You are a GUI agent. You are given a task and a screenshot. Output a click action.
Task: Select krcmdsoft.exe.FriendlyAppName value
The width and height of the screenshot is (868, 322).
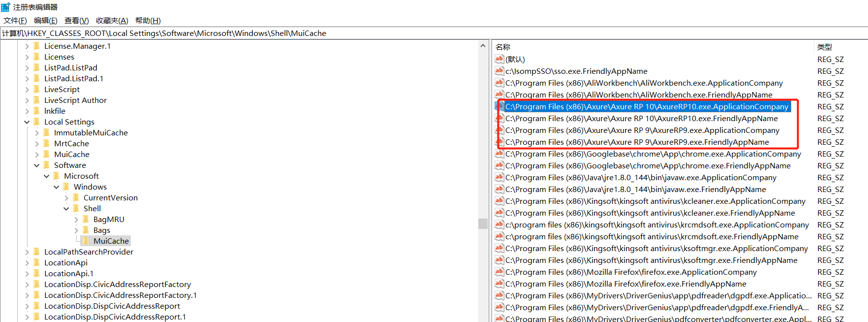(652, 237)
